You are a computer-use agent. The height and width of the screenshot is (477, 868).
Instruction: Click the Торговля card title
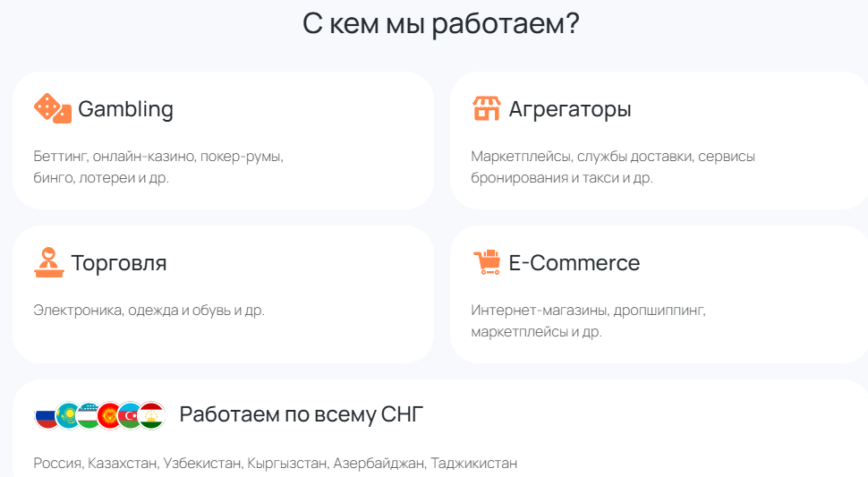pyautogui.click(x=119, y=263)
